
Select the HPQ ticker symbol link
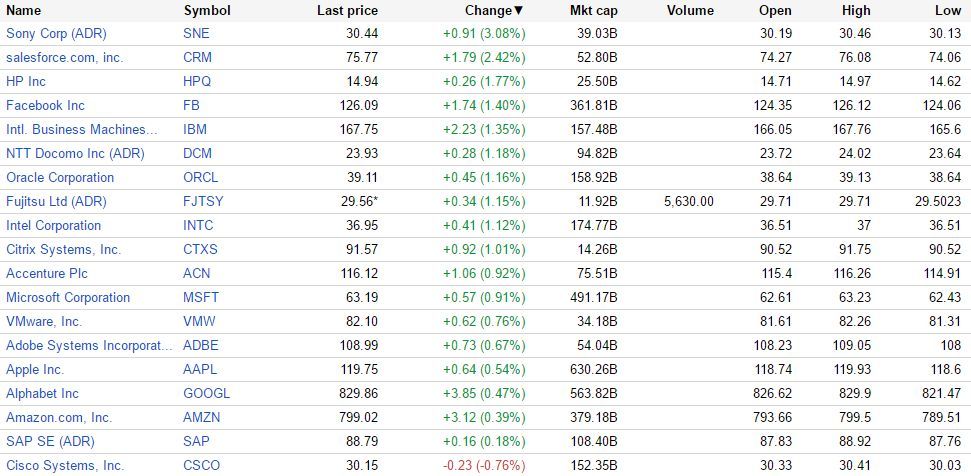point(199,81)
